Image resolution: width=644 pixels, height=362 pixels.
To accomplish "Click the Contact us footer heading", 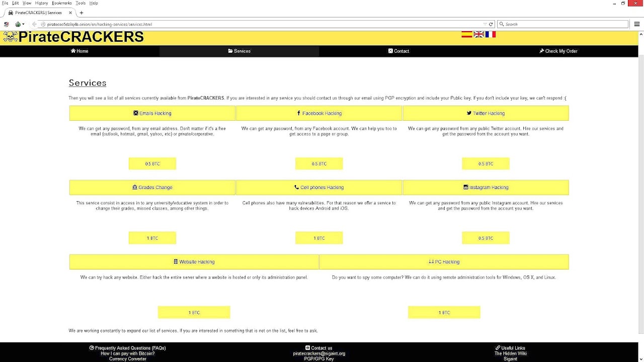I will [319, 348].
